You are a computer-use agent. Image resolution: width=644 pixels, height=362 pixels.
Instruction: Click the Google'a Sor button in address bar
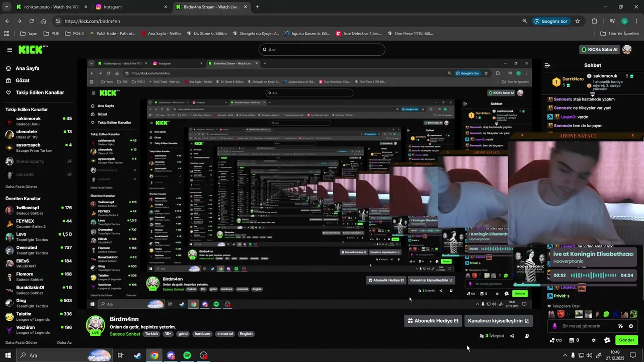pyautogui.click(x=551, y=21)
